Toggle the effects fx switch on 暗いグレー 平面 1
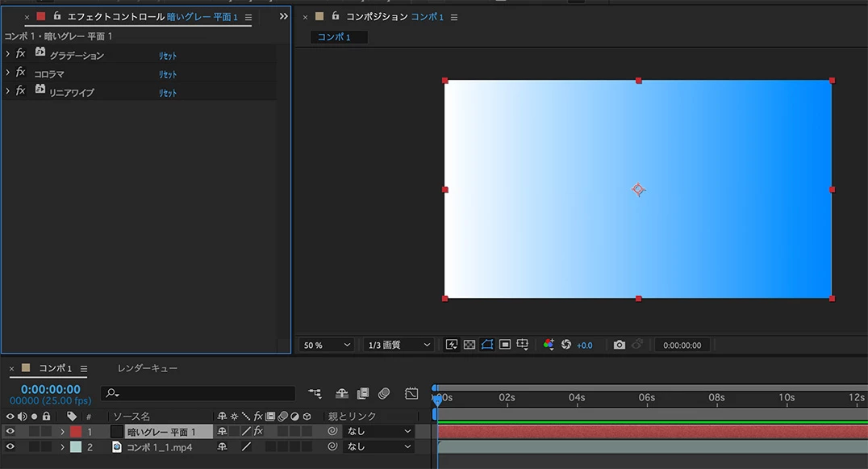 pyautogui.click(x=258, y=431)
